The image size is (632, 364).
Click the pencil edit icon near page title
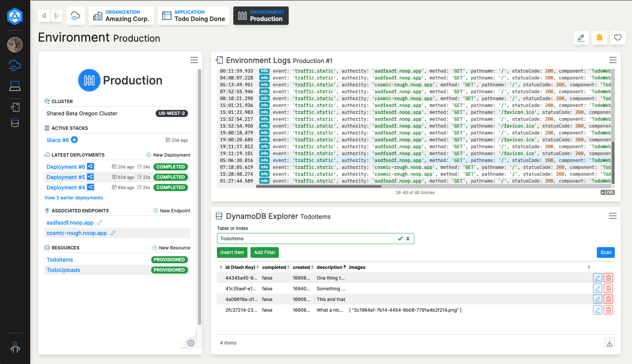click(581, 38)
